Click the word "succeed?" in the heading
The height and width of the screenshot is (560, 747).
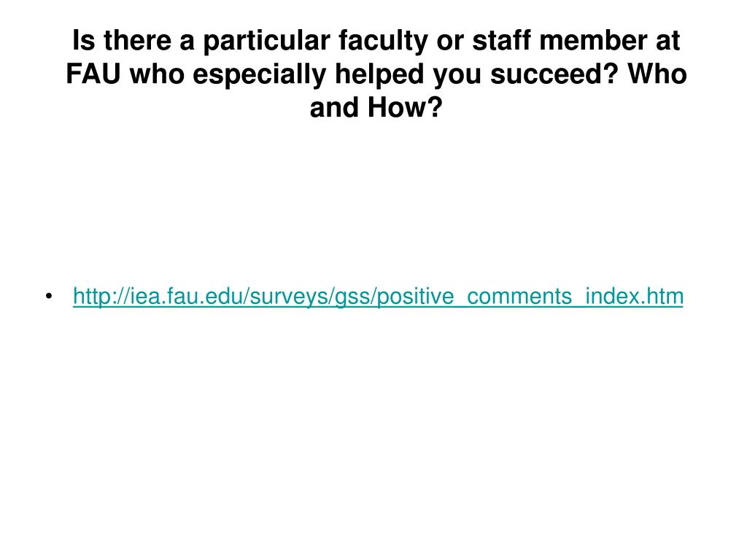tap(554, 74)
